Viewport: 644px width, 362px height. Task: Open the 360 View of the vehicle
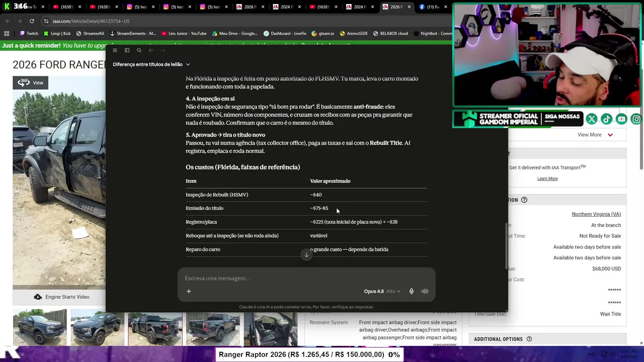click(x=31, y=82)
